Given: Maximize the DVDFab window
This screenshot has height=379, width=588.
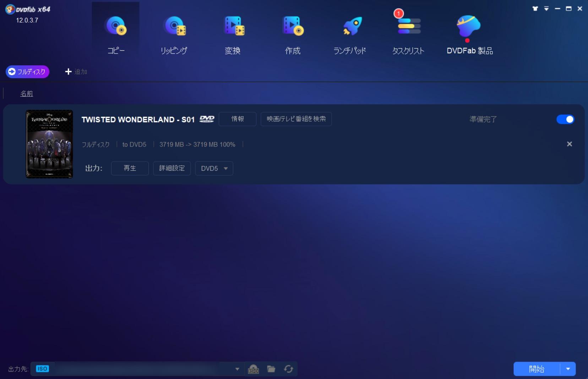Looking at the screenshot, I should click(x=568, y=9).
